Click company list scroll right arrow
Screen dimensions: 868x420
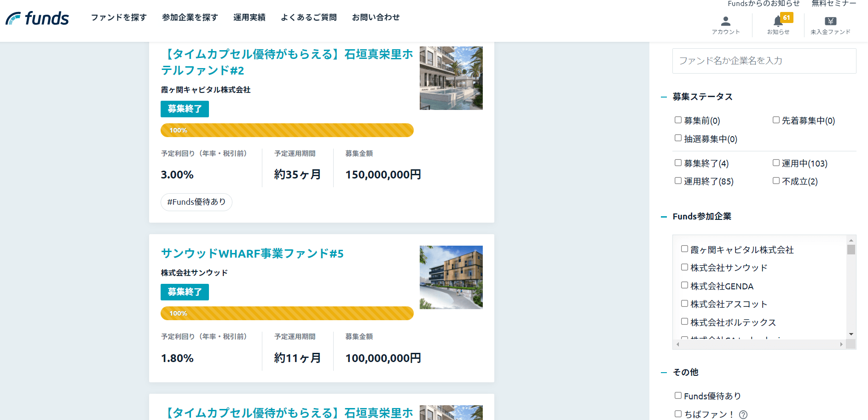pos(842,345)
